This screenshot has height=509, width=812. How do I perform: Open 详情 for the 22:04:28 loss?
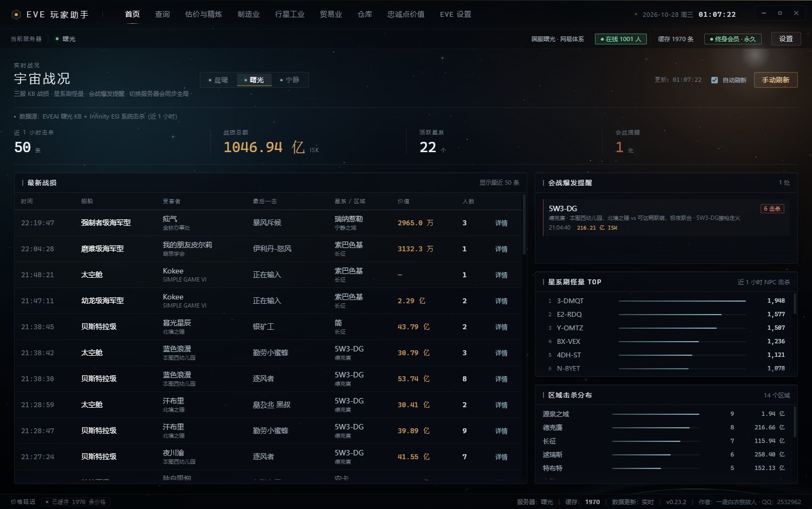pyautogui.click(x=501, y=249)
